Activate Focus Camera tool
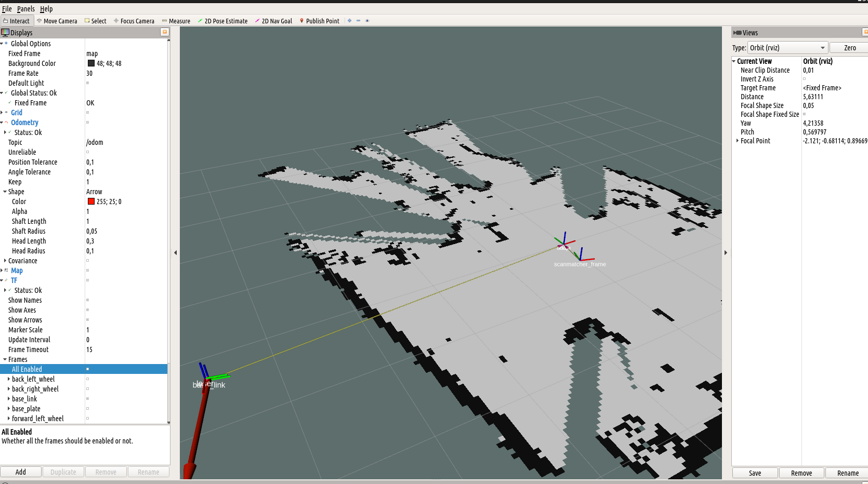 click(134, 21)
